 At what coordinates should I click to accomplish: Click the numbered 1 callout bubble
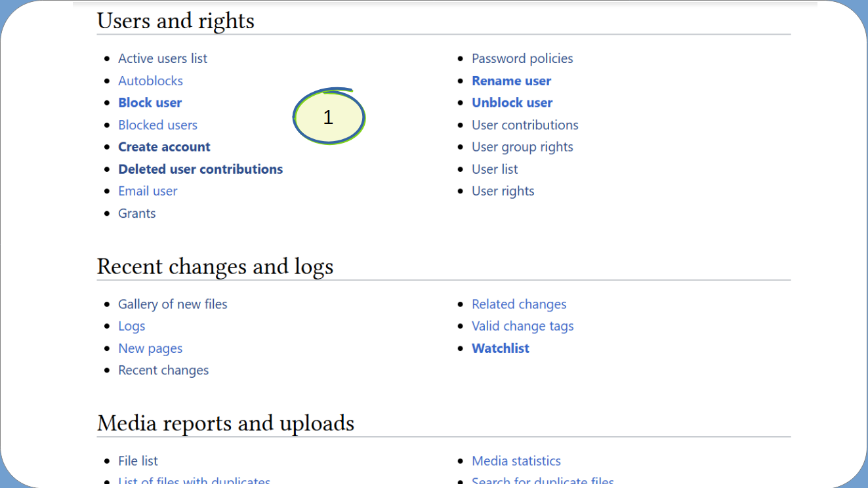point(328,117)
